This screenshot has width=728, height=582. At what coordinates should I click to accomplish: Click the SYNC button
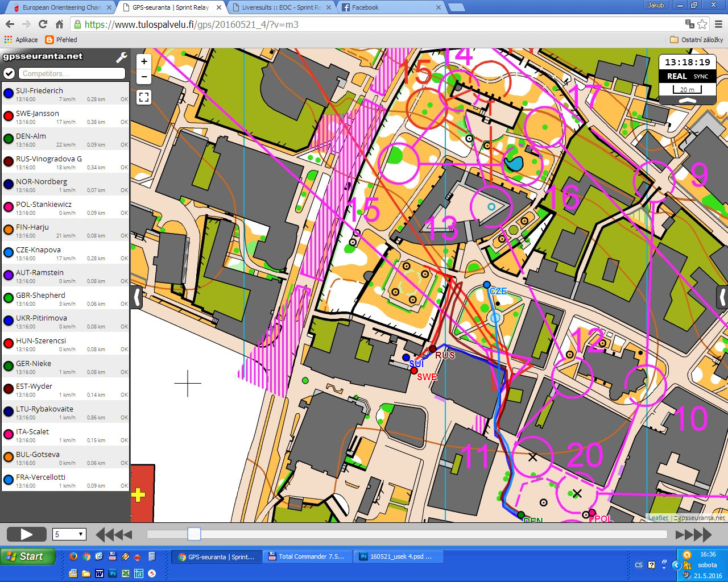tap(701, 76)
